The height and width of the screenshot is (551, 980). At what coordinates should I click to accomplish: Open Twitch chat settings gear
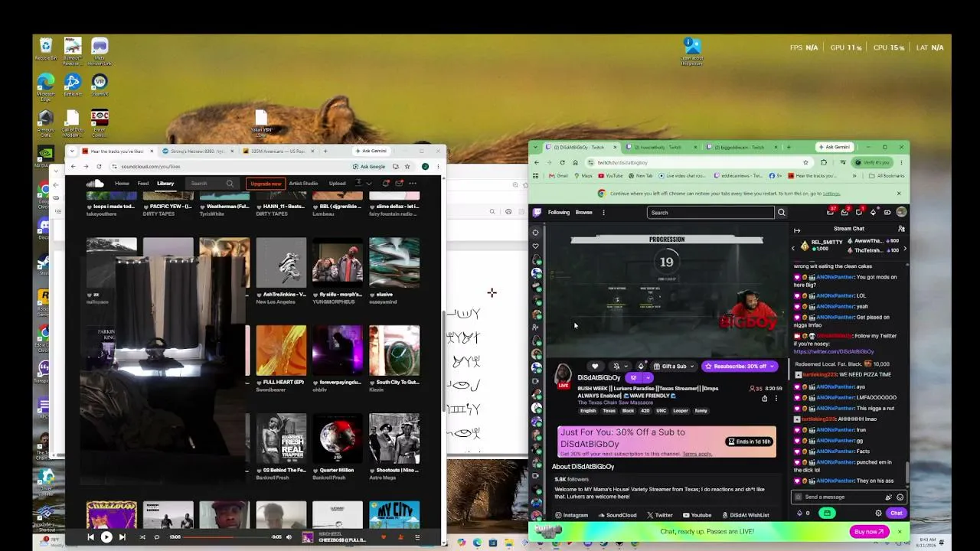(x=879, y=514)
